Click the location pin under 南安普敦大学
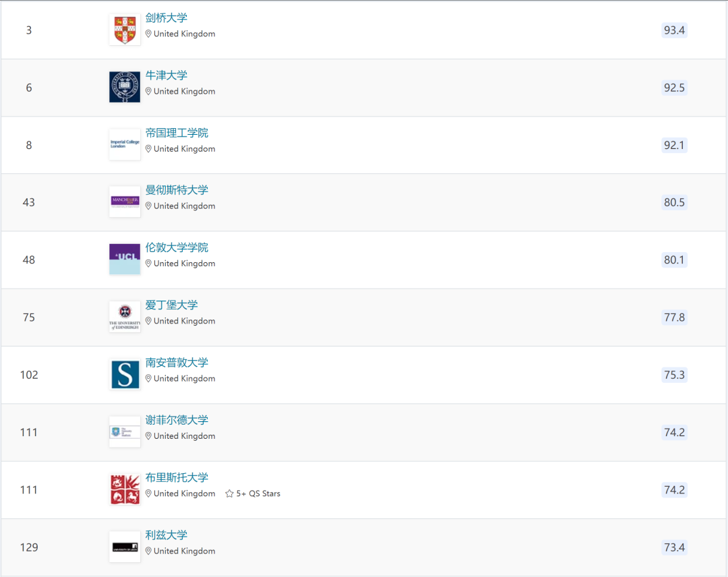Viewport: 728px width, 577px height. coord(148,379)
